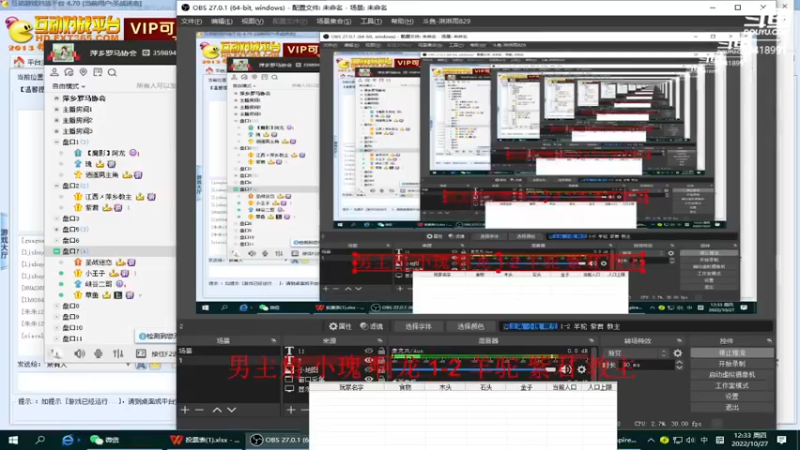The height and width of the screenshot is (450, 800).
Task: Open the mixer audio settings gear
Action: tap(582, 369)
